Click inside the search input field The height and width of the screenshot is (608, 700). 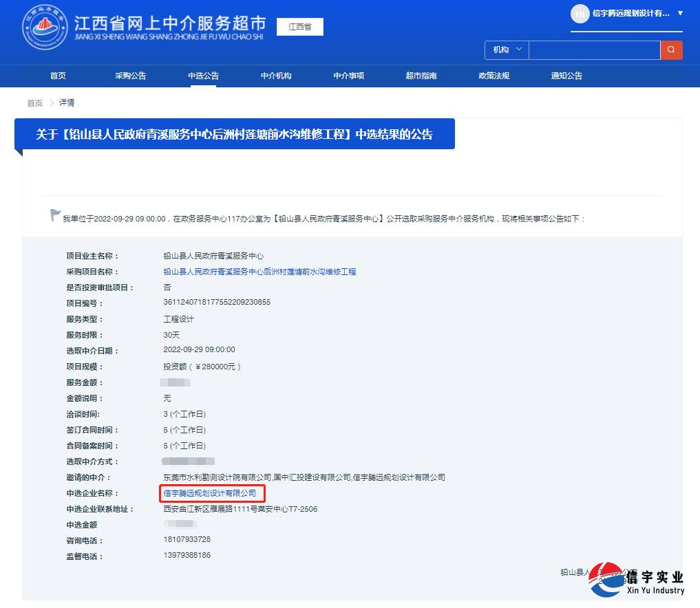point(593,50)
